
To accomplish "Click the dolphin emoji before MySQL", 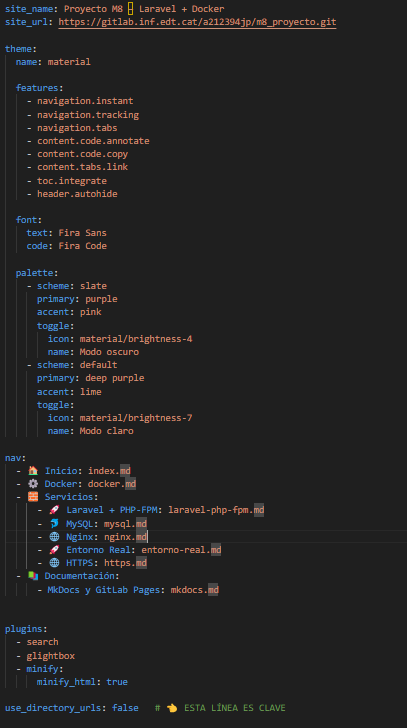I will [54, 523].
